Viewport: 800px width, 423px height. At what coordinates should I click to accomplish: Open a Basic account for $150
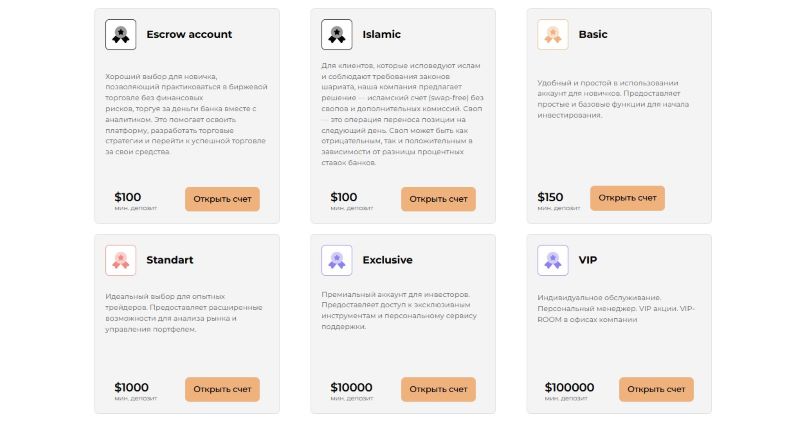click(627, 198)
